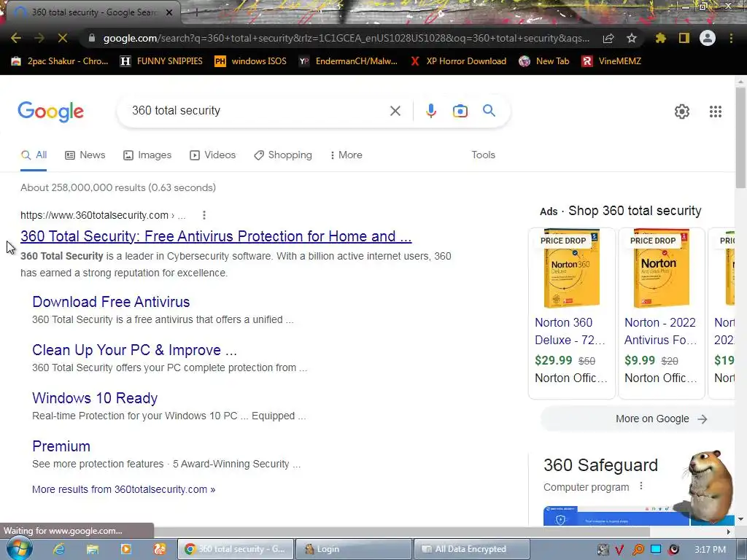
Task: Go to the Google home logo
Action: tap(51, 112)
